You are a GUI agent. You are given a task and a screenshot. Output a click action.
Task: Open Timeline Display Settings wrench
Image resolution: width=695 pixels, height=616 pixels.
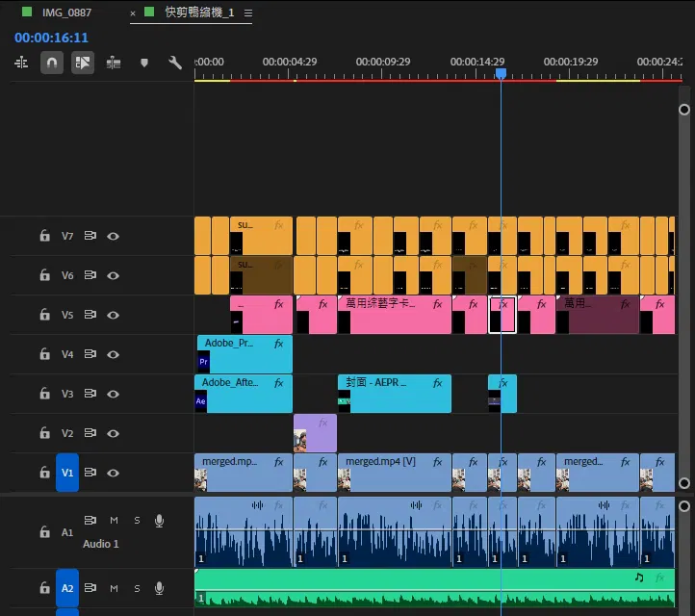(x=175, y=63)
